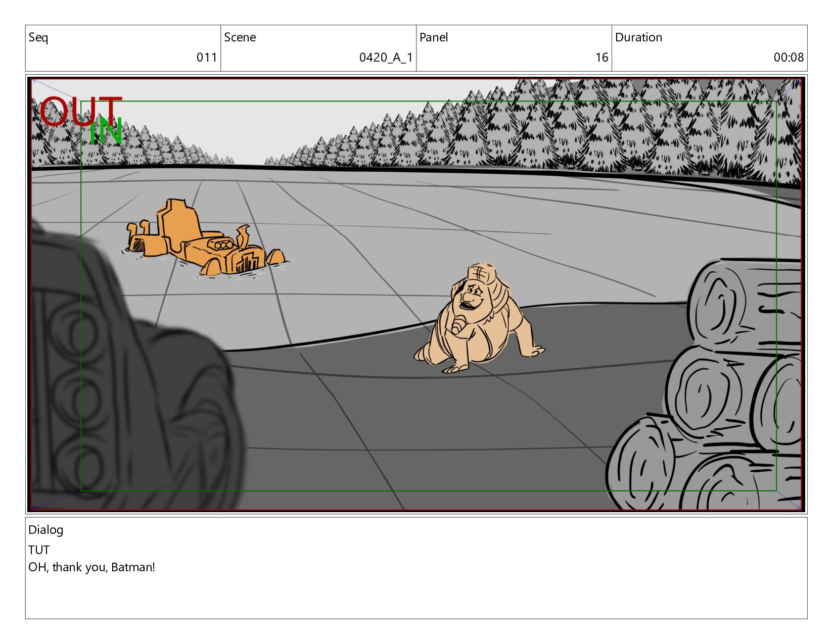Select the panel number "16"
The width and height of the screenshot is (834, 644).
tap(601, 58)
